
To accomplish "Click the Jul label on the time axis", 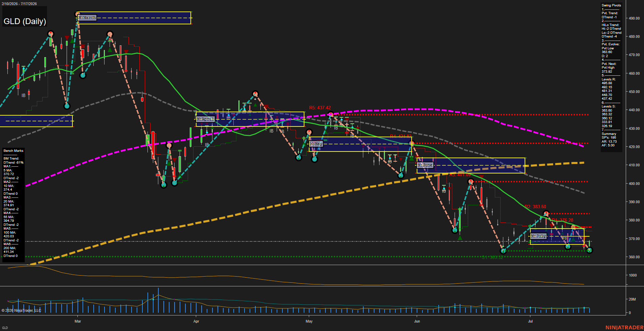I will click(530, 321).
